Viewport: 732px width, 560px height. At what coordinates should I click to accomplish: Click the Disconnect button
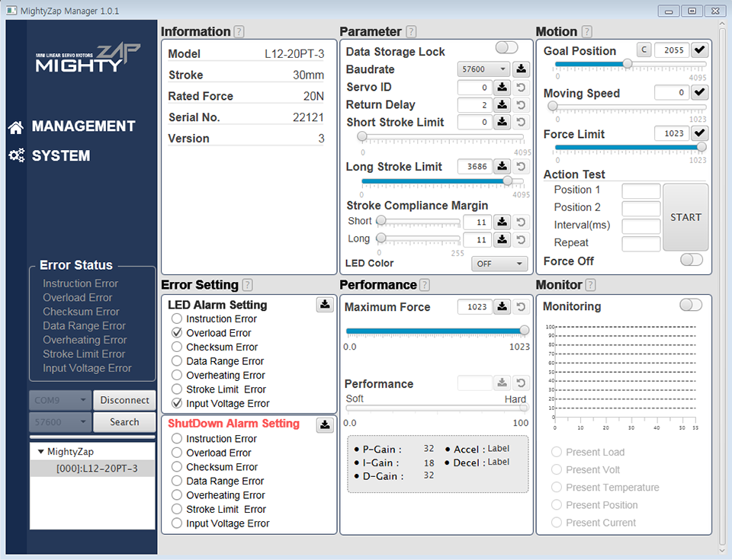(x=124, y=400)
